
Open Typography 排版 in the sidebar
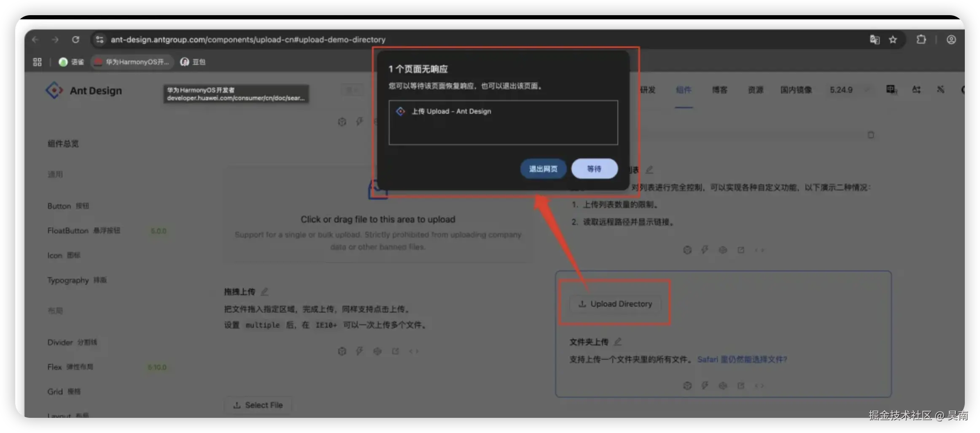click(x=77, y=280)
